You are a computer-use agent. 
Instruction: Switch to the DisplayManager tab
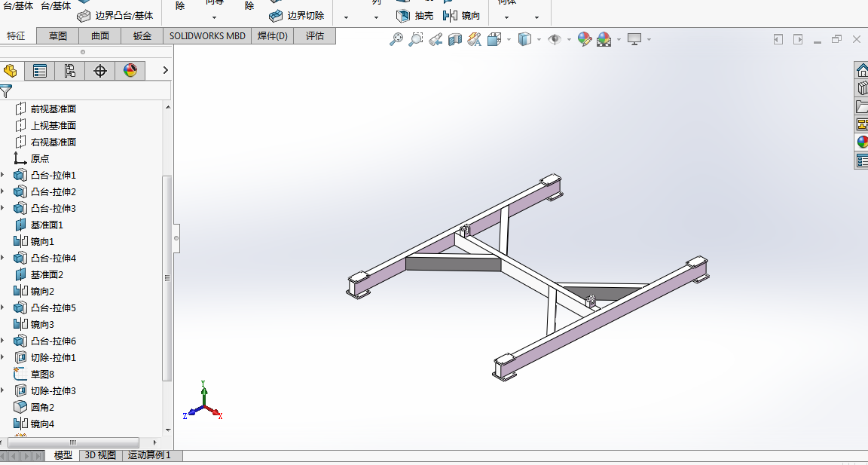[130, 71]
